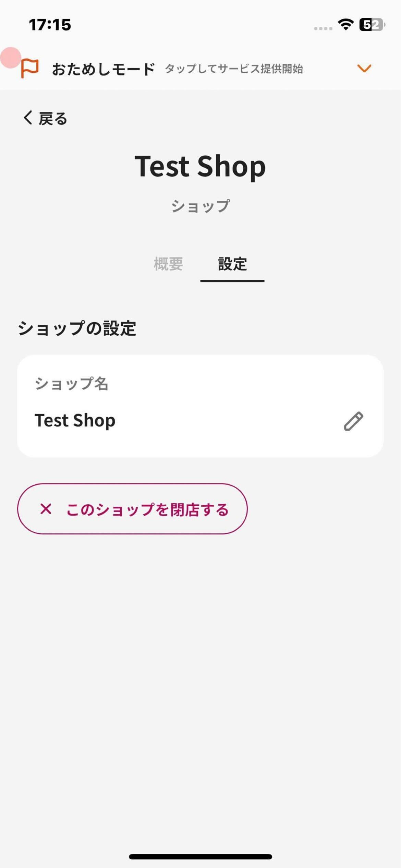Edit shop name with pencil icon
Image resolution: width=401 pixels, height=868 pixels.
click(x=353, y=421)
